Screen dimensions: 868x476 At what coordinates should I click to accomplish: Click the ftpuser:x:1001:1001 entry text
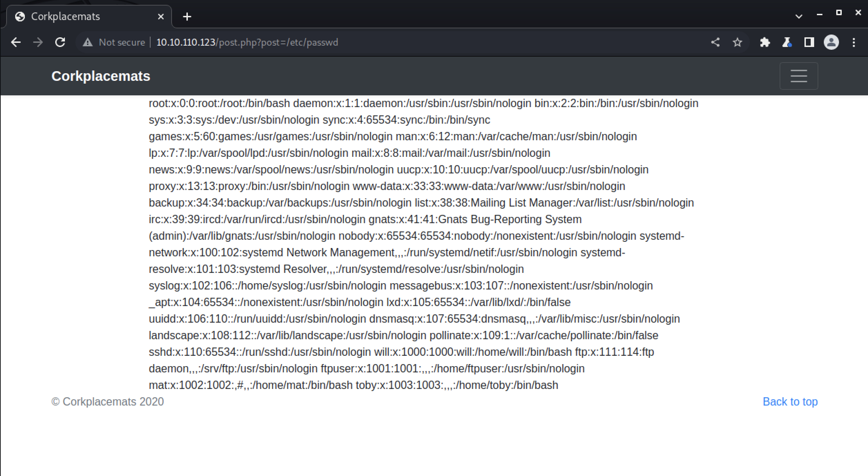point(453,368)
